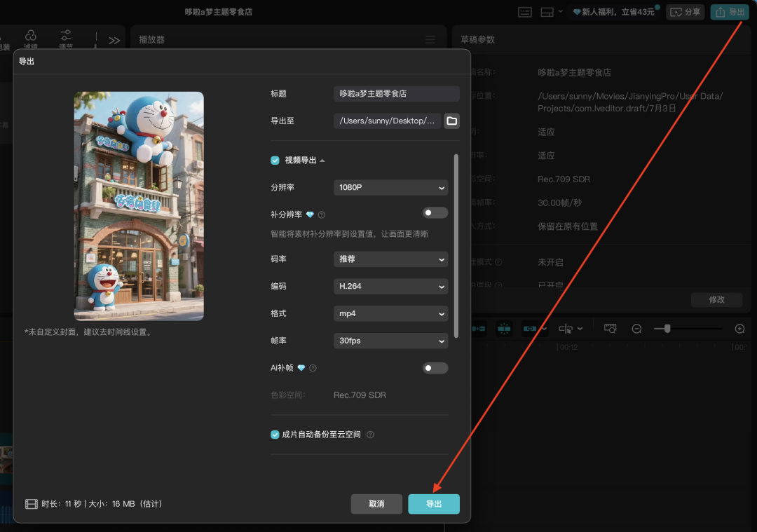Open the 分辨率 dropdown showing 1080P
The image size is (757, 532).
click(x=390, y=188)
